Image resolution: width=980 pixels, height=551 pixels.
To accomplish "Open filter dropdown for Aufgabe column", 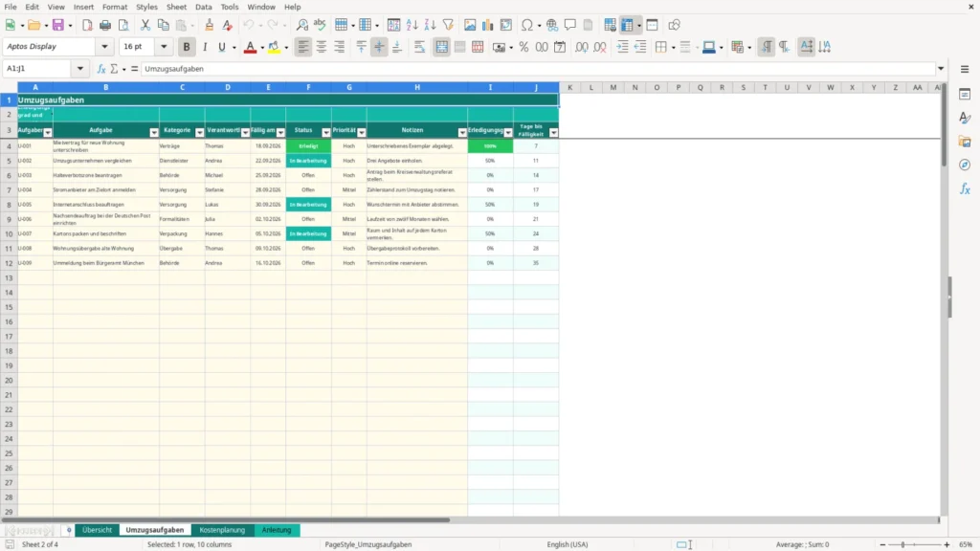I will pyautogui.click(x=154, y=132).
